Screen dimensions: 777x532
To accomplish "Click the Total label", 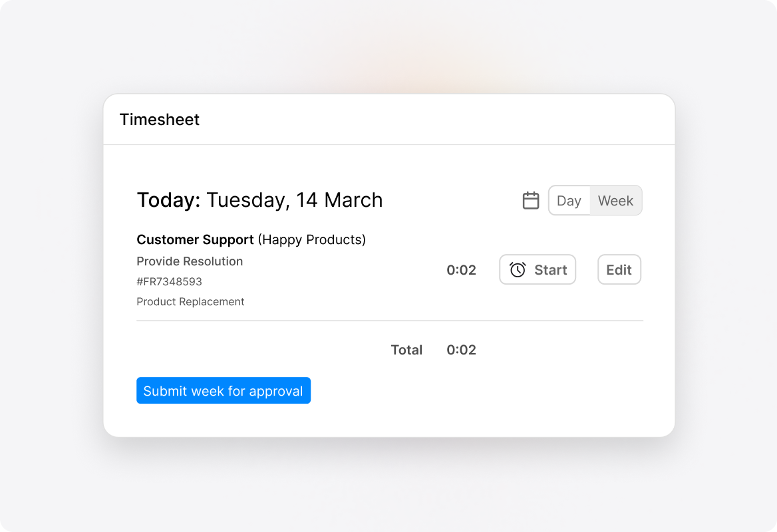I will 406,350.
